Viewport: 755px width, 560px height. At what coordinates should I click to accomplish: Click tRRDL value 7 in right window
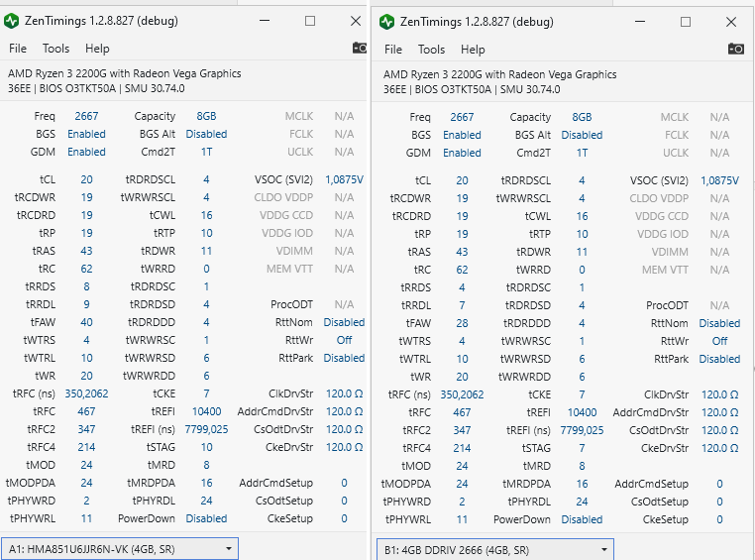coord(463,305)
